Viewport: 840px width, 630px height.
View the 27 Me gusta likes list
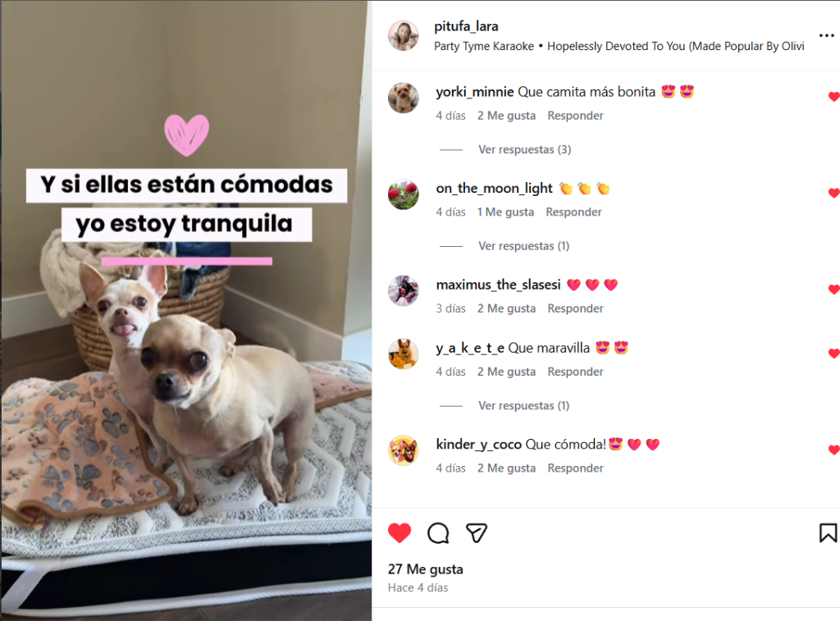click(x=426, y=569)
